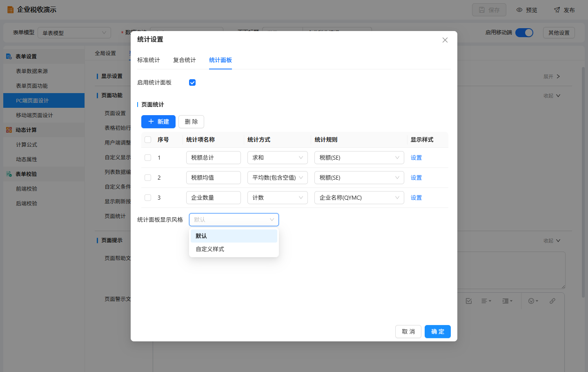The image size is (588, 372).
Task: Open 前端校验 in the sidebar
Action: click(44, 189)
